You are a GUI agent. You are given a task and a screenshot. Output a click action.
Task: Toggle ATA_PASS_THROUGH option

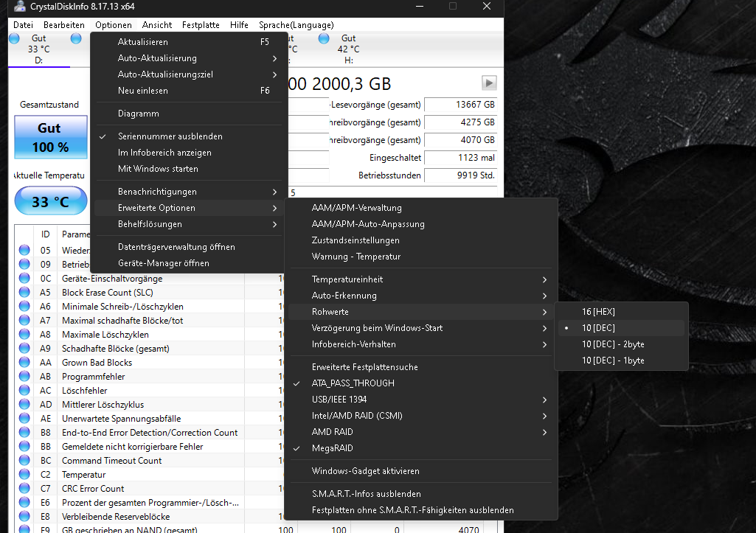coord(423,383)
